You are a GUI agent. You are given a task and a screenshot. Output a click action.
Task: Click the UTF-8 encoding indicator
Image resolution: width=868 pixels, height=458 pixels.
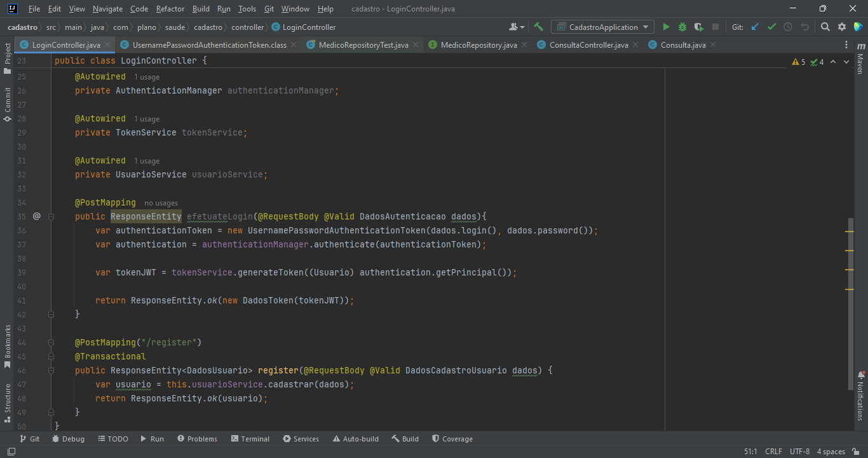point(799,452)
